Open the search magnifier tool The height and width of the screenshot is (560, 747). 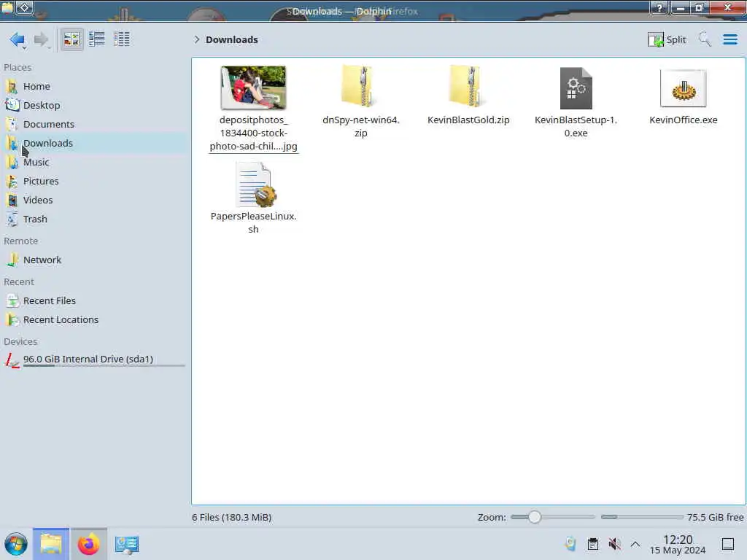[x=705, y=39]
